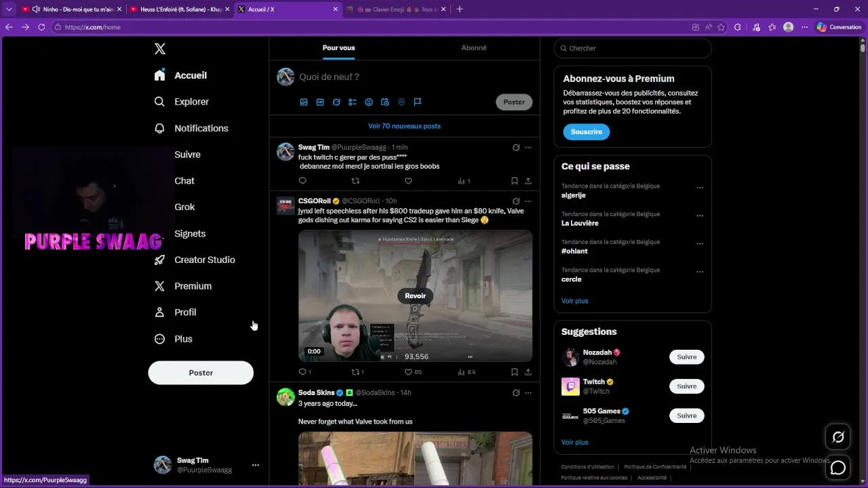Screen dimensions: 868x488
Task: Open the emoji picker in compose
Action: pos(369,102)
